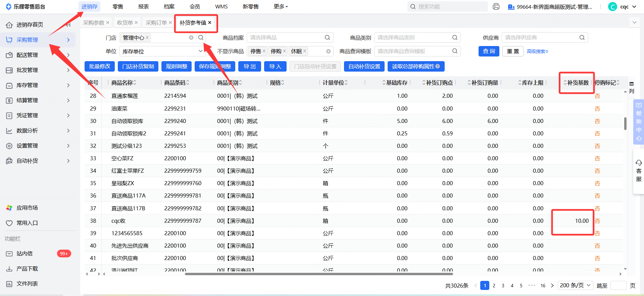Open the 报表 top menu
This screenshot has height=296, width=644.
(x=143, y=7)
